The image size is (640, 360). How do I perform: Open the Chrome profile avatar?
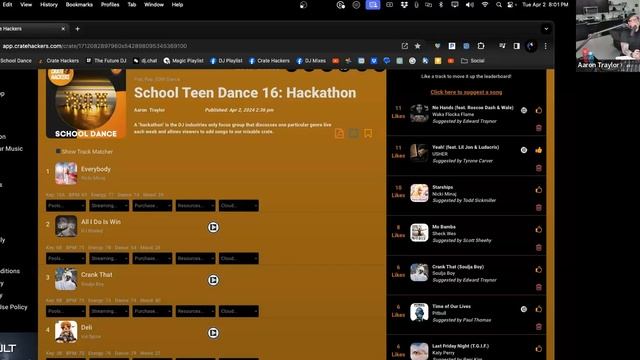531,46
